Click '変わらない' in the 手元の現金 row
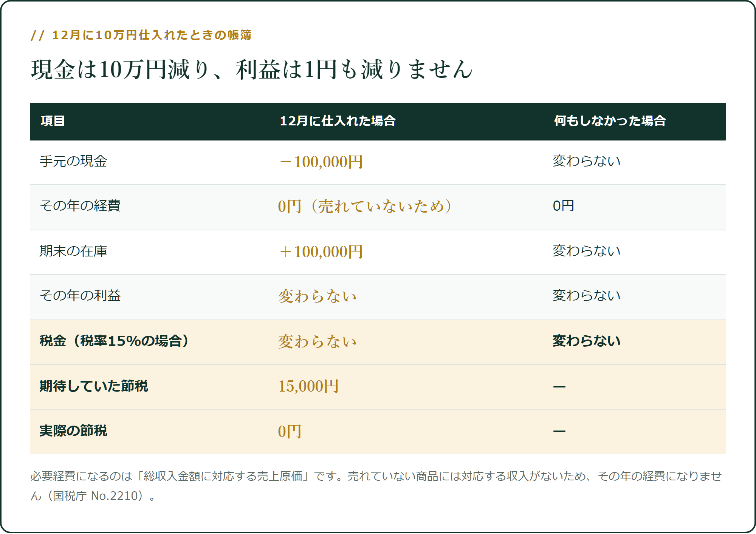Image resolution: width=756 pixels, height=534 pixels. coord(587,161)
